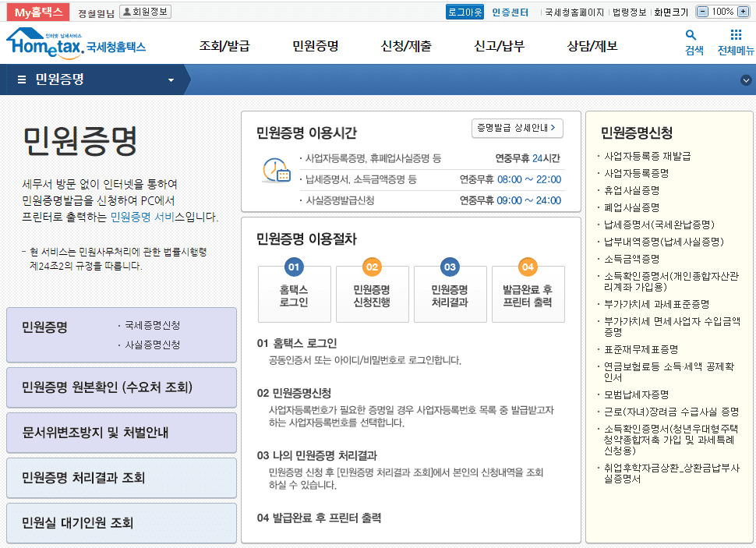The image size is (756, 548).
Task: Click the zoom in plus icon
Action: pyautogui.click(x=745, y=12)
